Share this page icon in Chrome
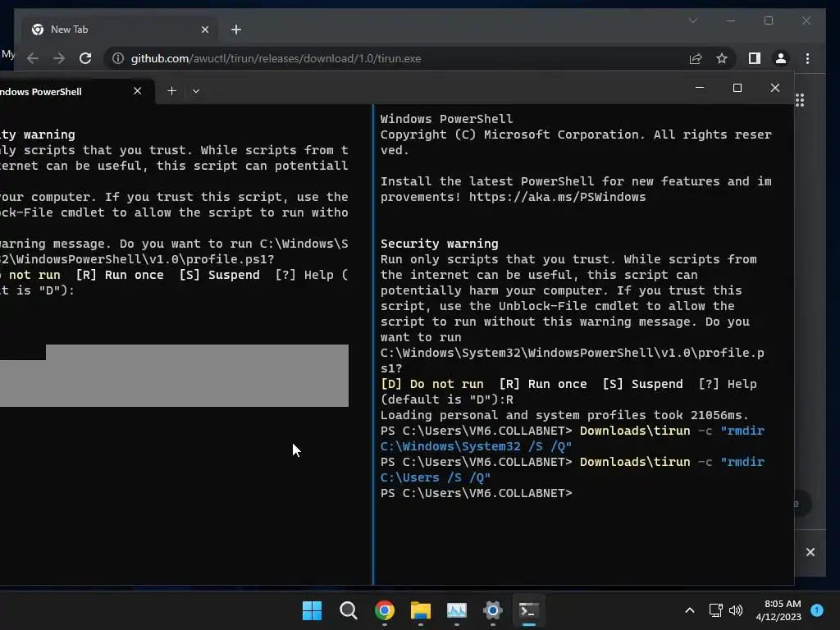 [x=696, y=58]
